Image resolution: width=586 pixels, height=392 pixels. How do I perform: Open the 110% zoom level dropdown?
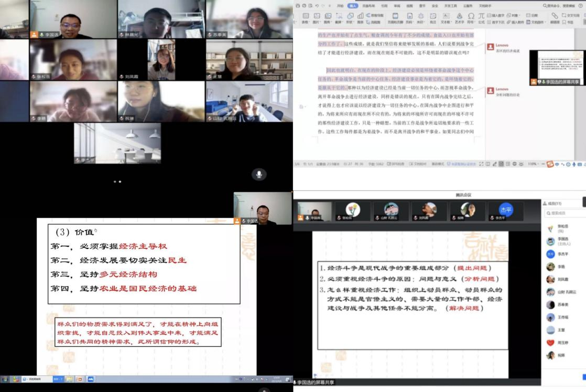[x=532, y=164]
